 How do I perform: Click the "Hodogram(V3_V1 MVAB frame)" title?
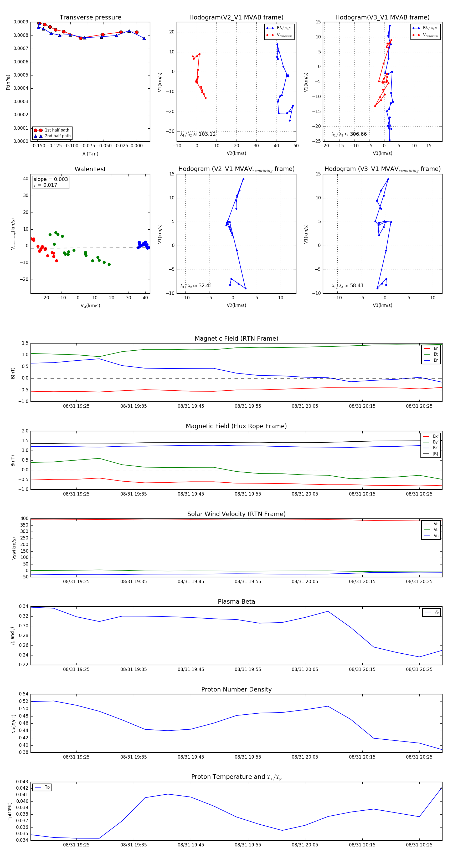pyautogui.click(x=382, y=17)
